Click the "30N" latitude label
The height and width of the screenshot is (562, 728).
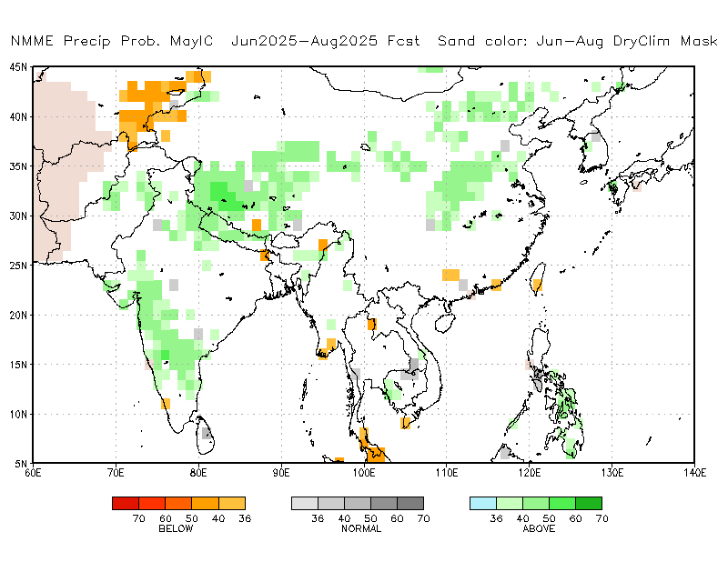click(18, 216)
